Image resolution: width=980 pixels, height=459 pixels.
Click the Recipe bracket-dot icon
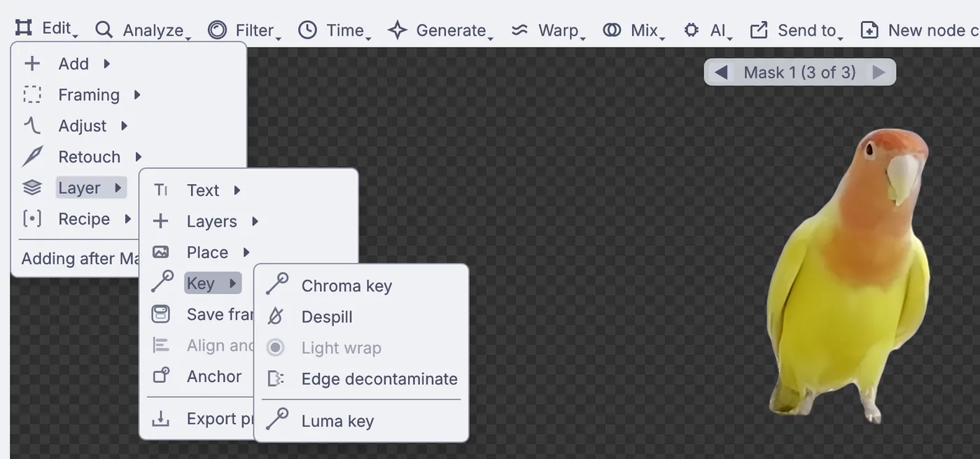[32, 219]
